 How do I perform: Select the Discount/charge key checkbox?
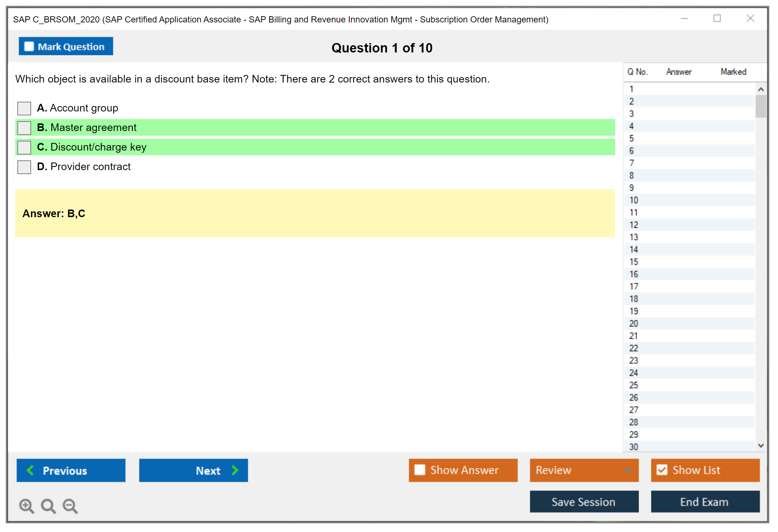(24, 147)
